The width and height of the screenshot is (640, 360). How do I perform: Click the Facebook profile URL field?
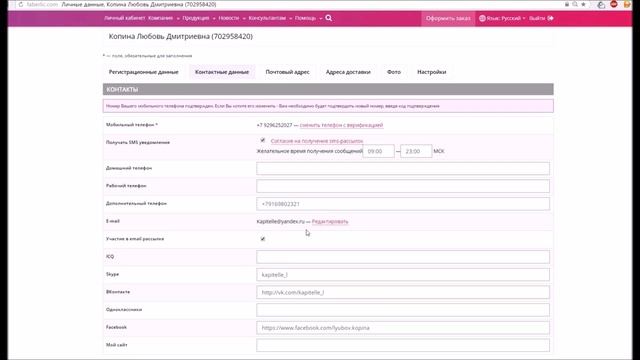[403, 328]
